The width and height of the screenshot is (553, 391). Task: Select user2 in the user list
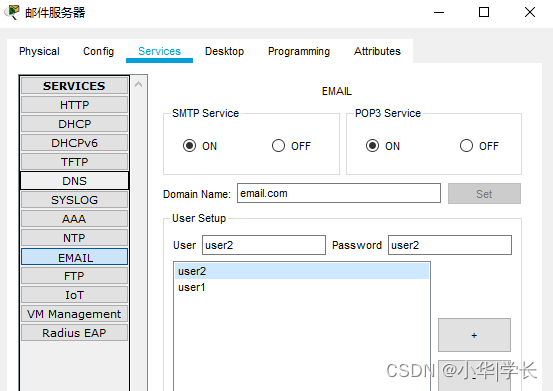pyautogui.click(x=302, y=271)
